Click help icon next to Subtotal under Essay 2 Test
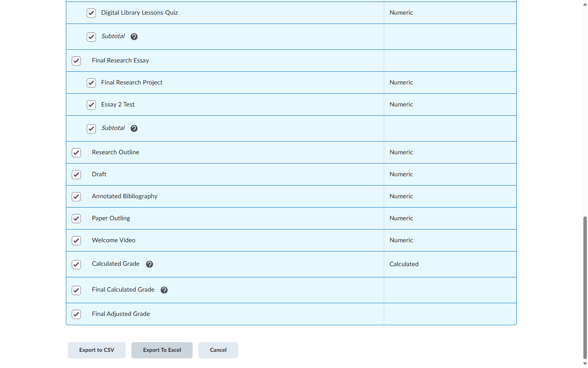588x368 pixels. [x=134, y=128]
